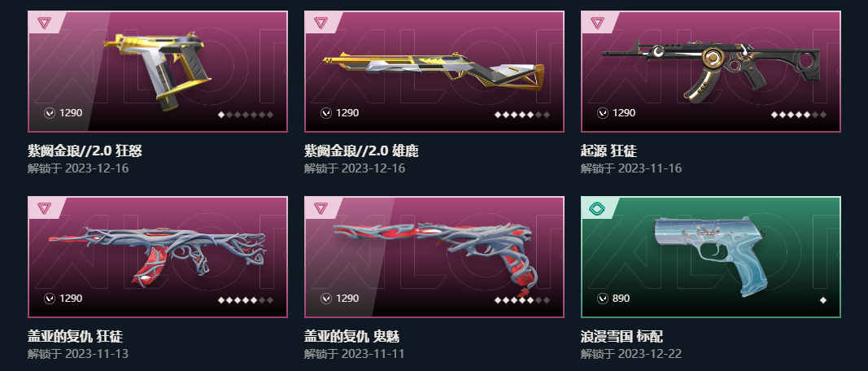Open the 盖亚的复仇 狂徒 vine rifle image

[x=157, y=254]
